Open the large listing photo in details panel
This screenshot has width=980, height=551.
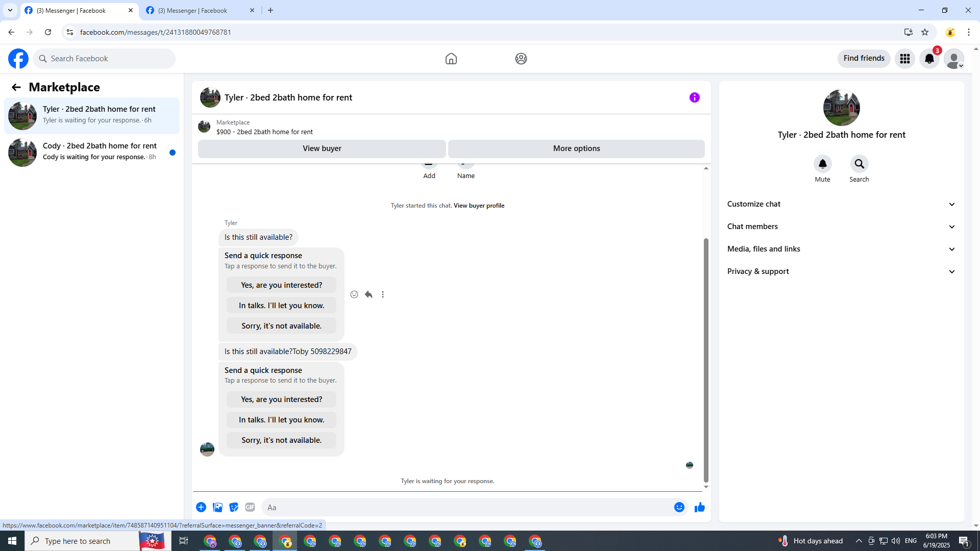coord(841,108)
